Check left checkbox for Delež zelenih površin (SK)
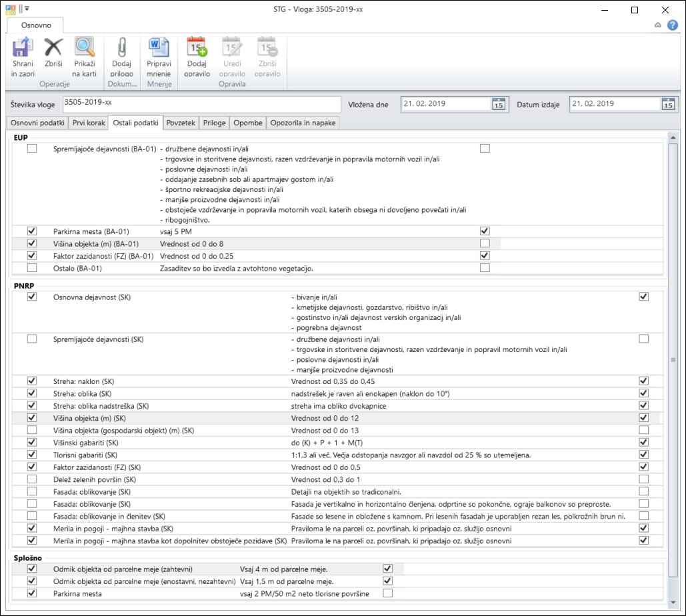 click(32, 479)
